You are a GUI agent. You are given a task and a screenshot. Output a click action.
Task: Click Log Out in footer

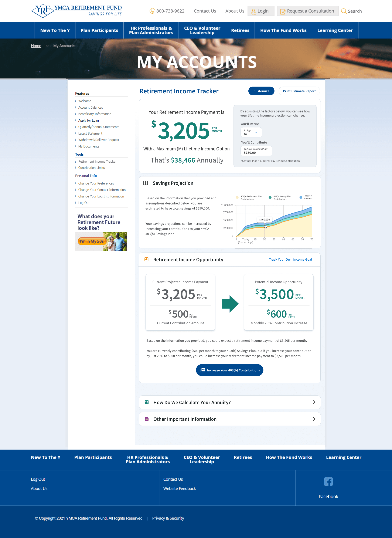coord(38,479)
